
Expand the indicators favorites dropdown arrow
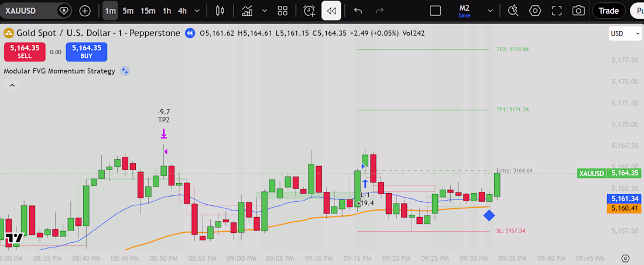pos(265,11)
